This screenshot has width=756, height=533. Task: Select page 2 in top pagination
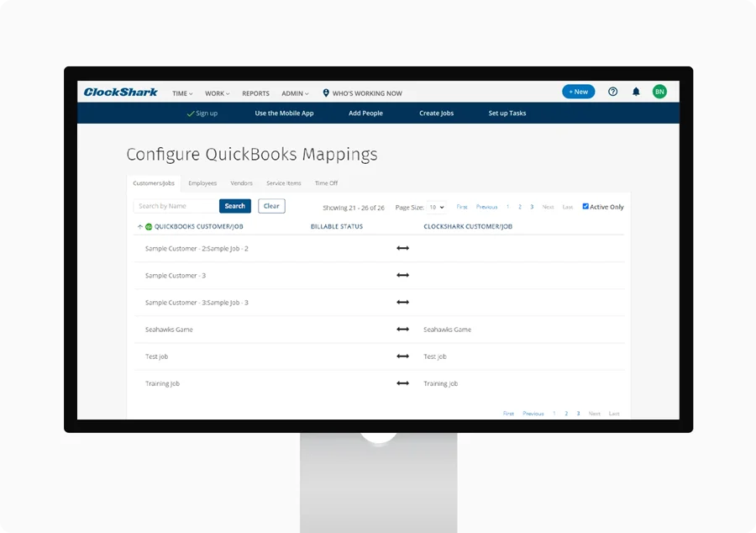520,207
